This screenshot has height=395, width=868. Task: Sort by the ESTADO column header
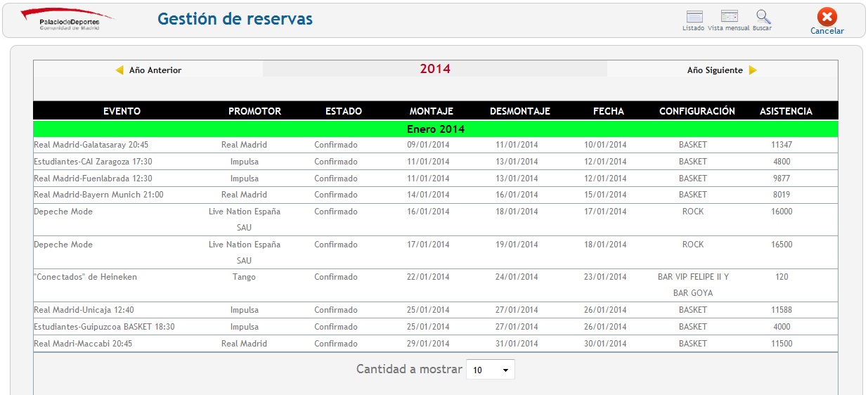click(344, 111)
